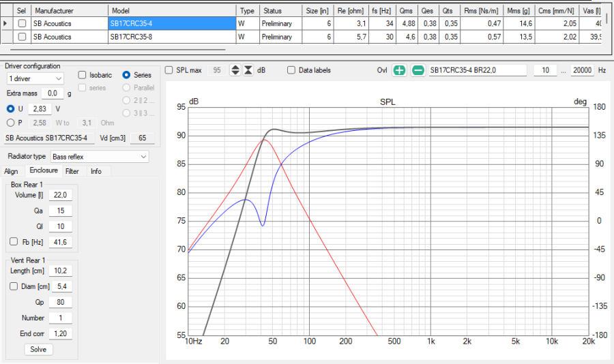Switch to the Align tab
Screen dimensions: 614x364
coord(12,171)
